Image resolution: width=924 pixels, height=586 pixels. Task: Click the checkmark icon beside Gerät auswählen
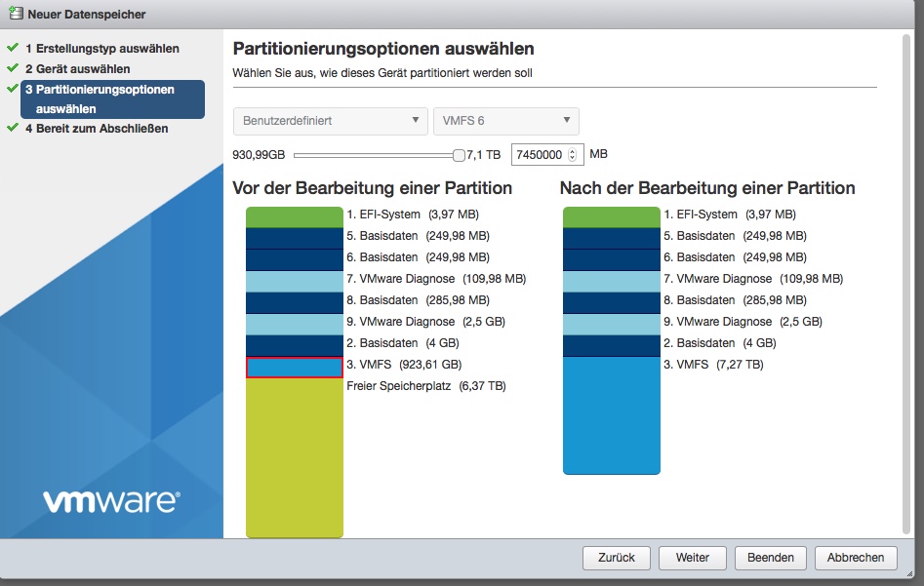coord(13,69)
